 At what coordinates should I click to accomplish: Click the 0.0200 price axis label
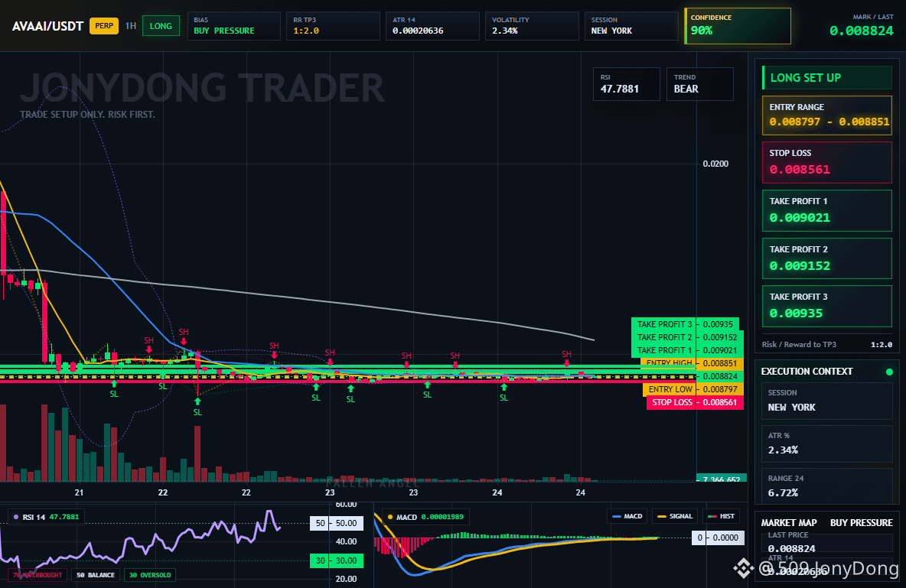click(715, 164)
